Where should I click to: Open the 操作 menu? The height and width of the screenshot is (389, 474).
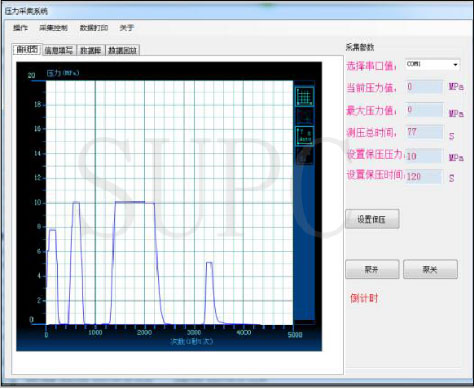(20, 28)
